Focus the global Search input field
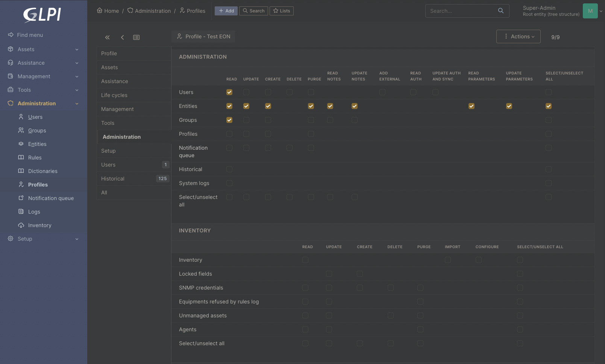This screenshot has height=364, width=605. pos(463,11)
